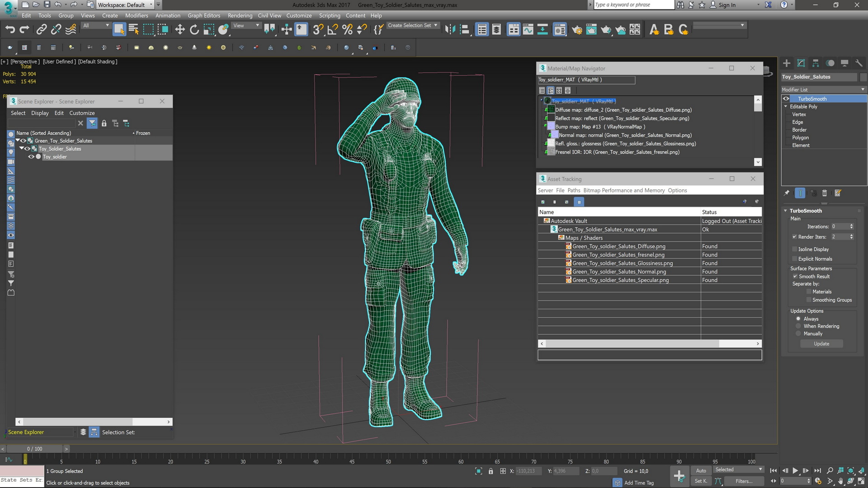
Task: Open the key Filters... button
Action: pos(744,481)
